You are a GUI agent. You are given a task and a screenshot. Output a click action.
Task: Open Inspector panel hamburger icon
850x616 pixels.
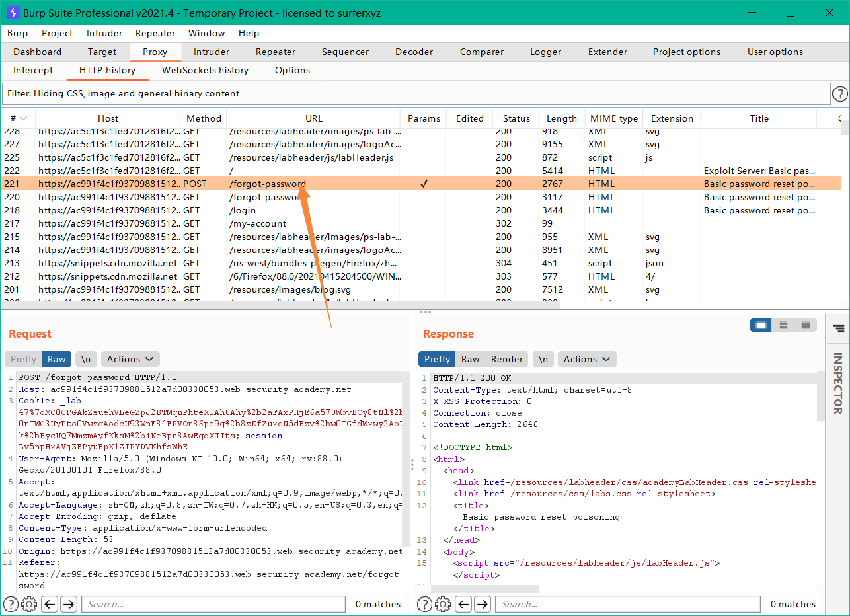click(x=838, y=328)
